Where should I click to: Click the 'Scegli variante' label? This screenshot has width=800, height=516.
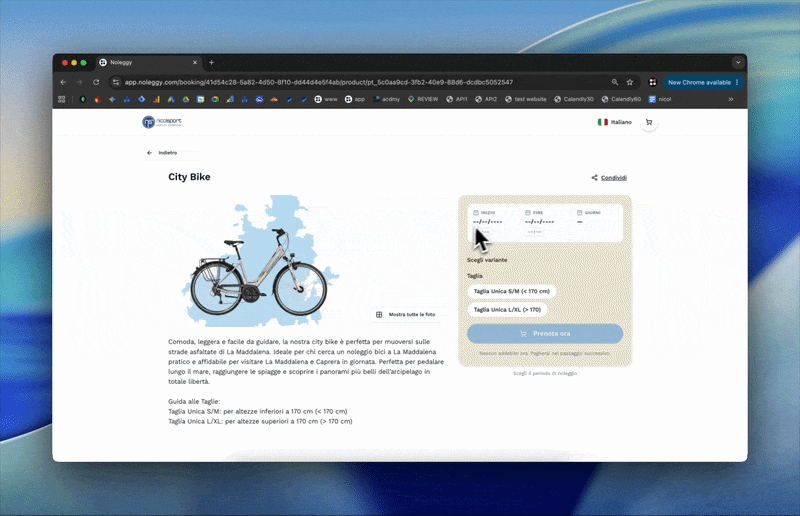point(487,260)
